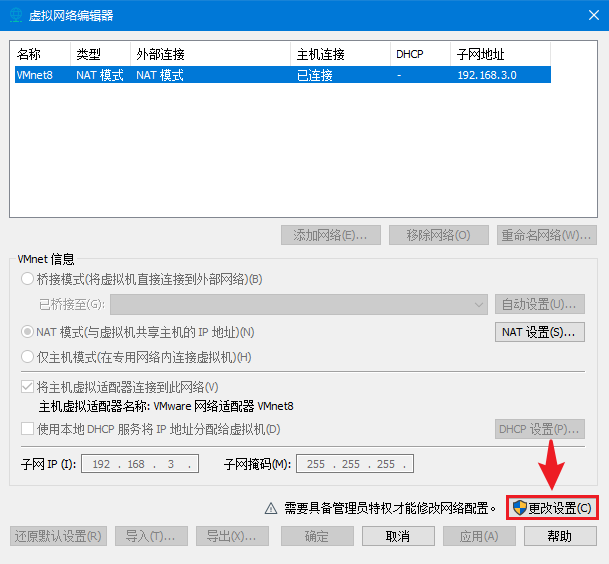609x564 pixels.
Task: Open the 已桥接至 dropdown list
Action: pos(298,304)
